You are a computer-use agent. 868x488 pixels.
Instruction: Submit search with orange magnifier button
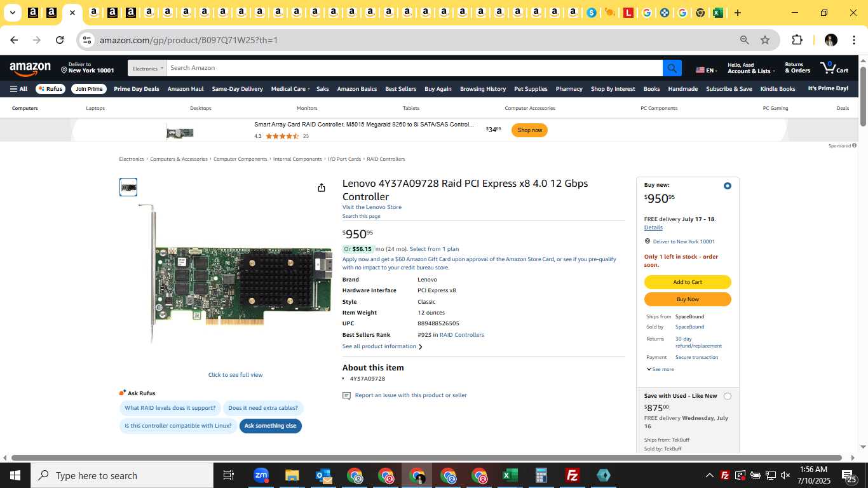tap(672, 68)
